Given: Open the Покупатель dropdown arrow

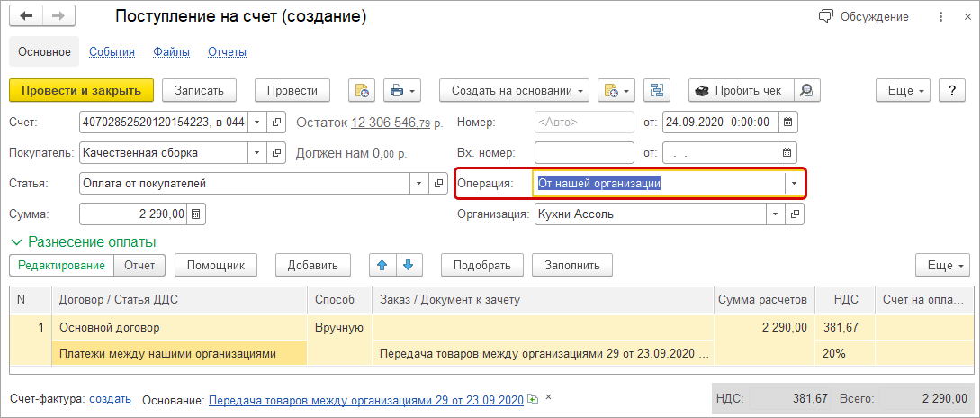Looking at the screenshot, I should pos(256,152).
